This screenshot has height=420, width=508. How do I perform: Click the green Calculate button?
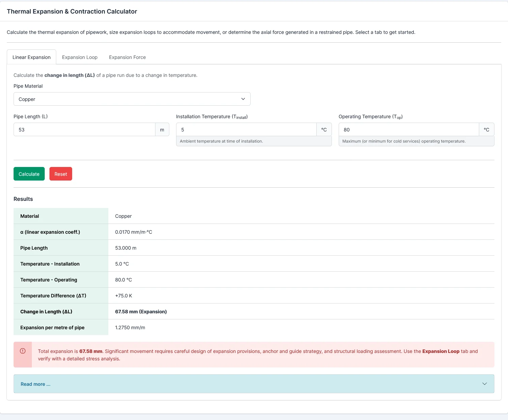29,174
